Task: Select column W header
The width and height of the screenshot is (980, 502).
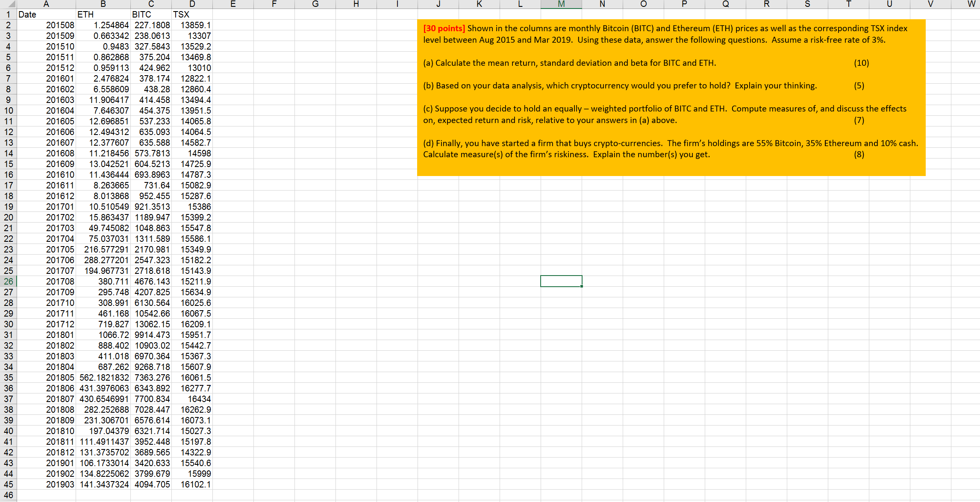Action: [971, 4]
